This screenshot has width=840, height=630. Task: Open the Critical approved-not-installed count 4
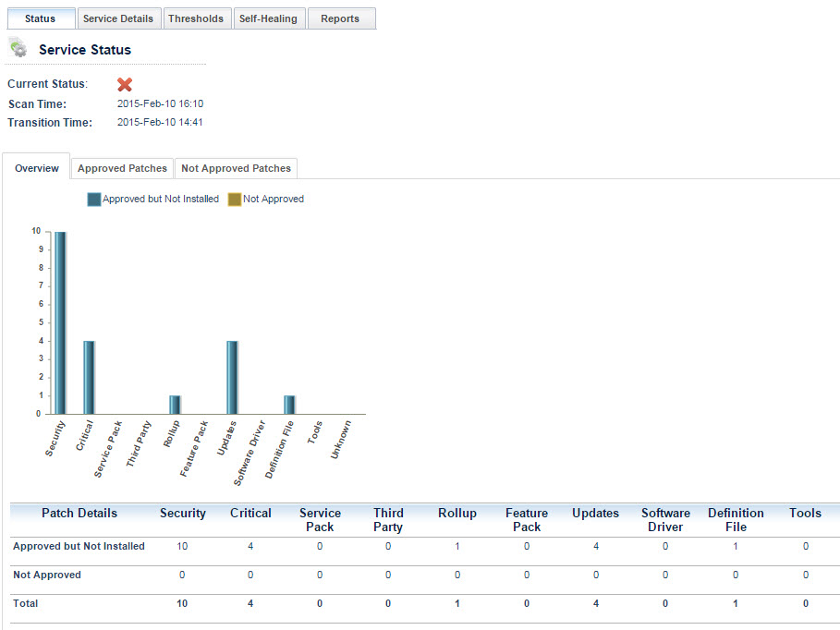(x=250, y=546)
